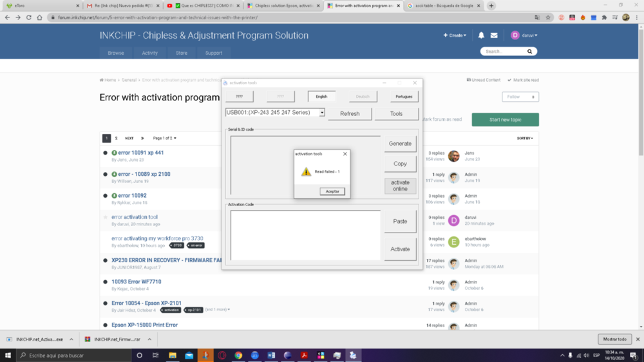Click the Windows Start button

coord(8,356)
